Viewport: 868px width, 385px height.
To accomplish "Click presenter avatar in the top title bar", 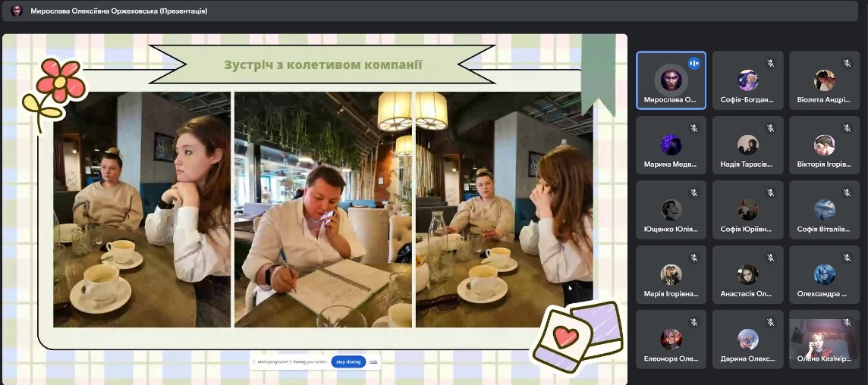I will point(17,11).
